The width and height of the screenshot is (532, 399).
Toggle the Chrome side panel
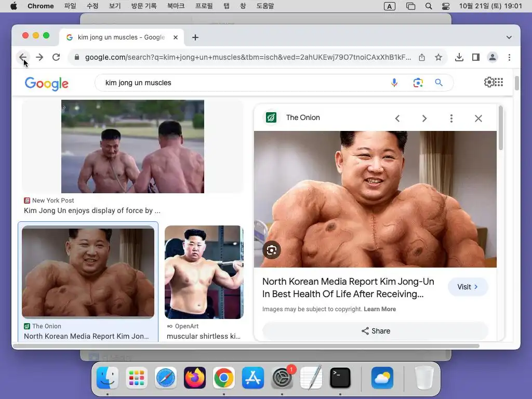pyautogui.click(x=476, y=57)
